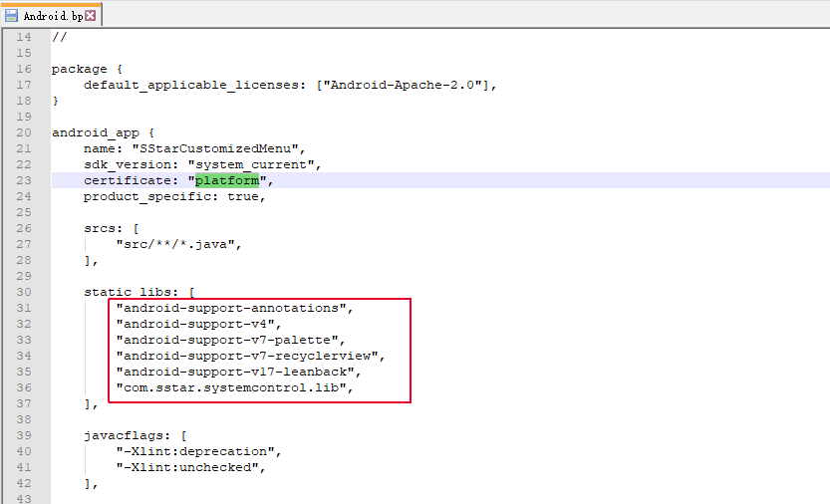The width and height of the screenshot is (830, 504).
Task: Click line number 16 in the margin
Action: tap(24, 70)
